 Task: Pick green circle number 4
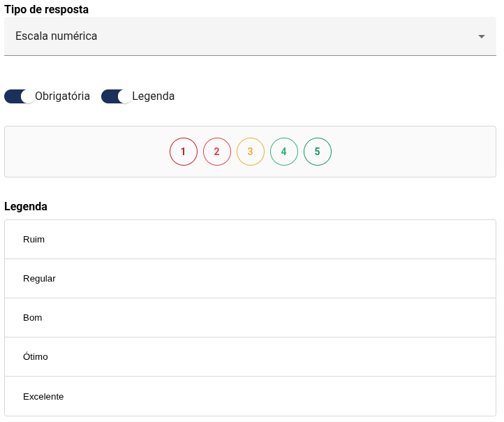pyautogui.click(x=284, y=152)
